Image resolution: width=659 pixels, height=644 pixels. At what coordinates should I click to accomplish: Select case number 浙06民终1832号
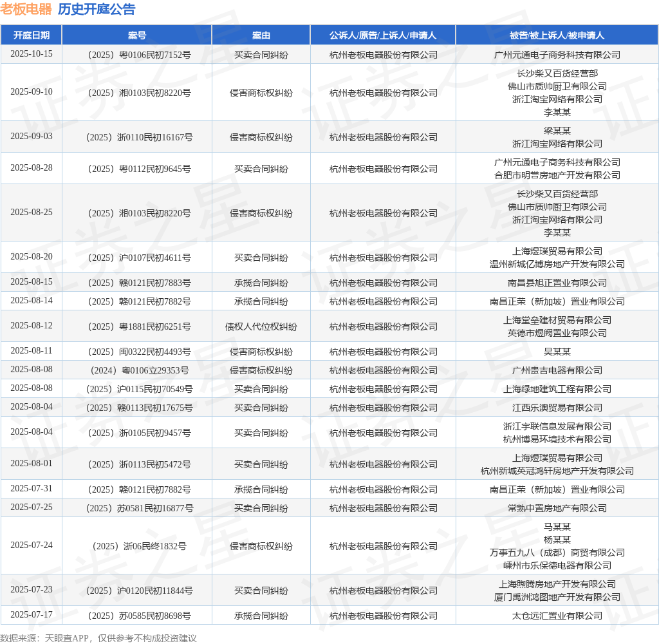140,546
